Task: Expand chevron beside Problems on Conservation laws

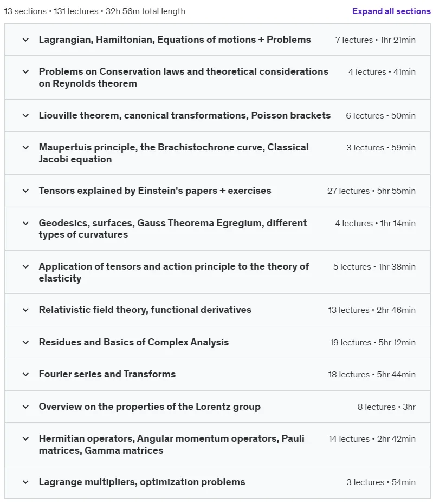Action: tap(25, 71)
